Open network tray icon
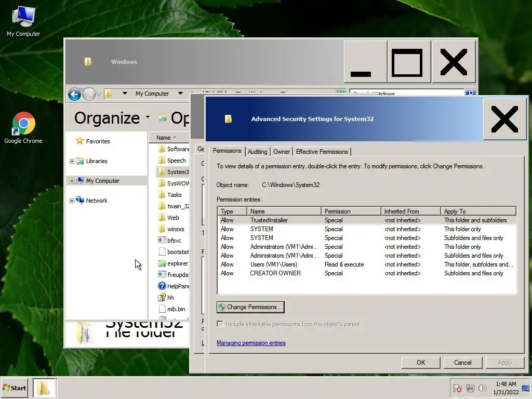Screen dimensions: 532x399 tap(470, 388)
